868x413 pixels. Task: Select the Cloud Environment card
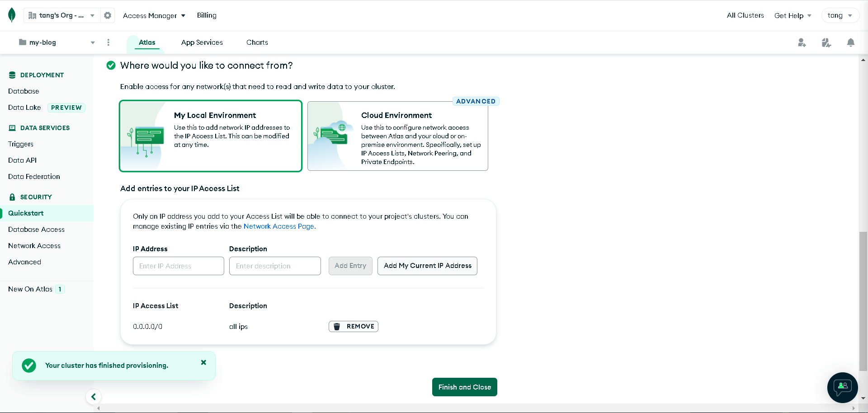(398, 136)
